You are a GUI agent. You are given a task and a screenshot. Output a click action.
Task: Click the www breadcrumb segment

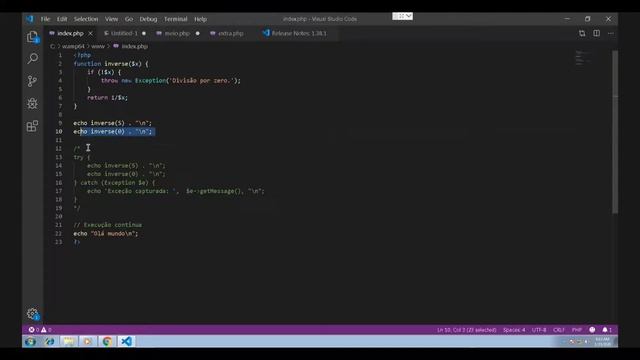(x=98, y=47)
